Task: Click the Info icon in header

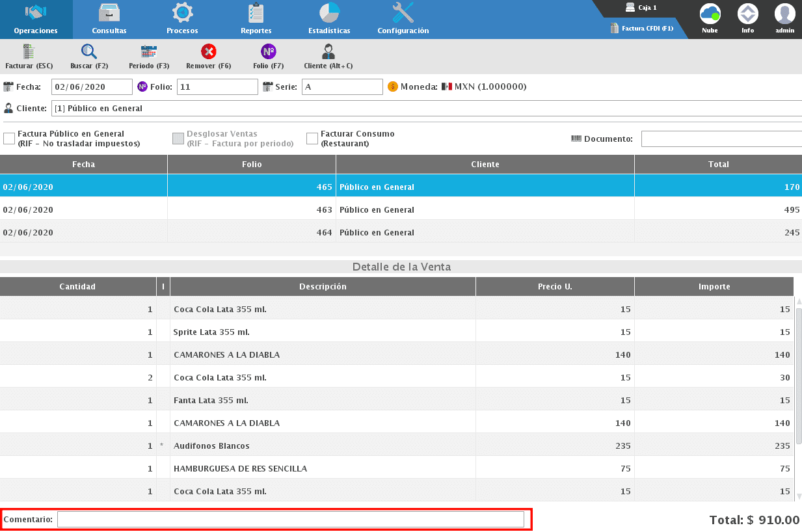Action: coord(747,14)
